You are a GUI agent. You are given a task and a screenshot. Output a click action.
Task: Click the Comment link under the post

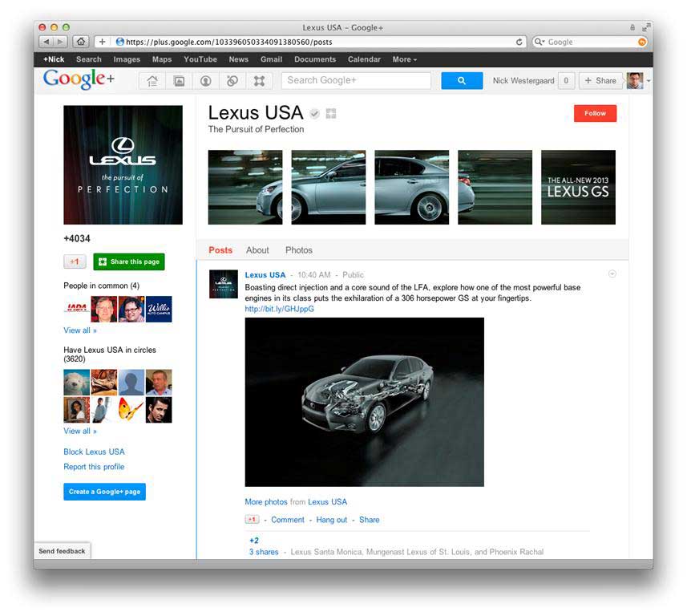[x=288, y=520]
